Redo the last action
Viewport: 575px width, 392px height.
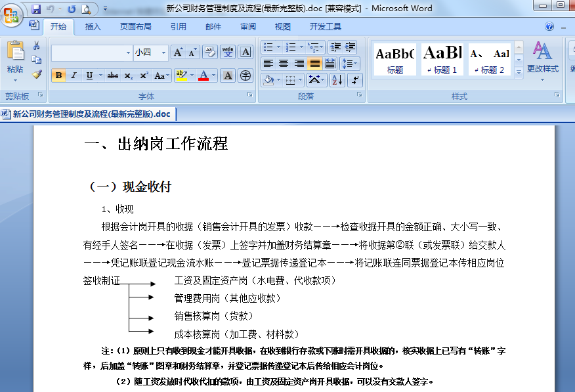72,9
